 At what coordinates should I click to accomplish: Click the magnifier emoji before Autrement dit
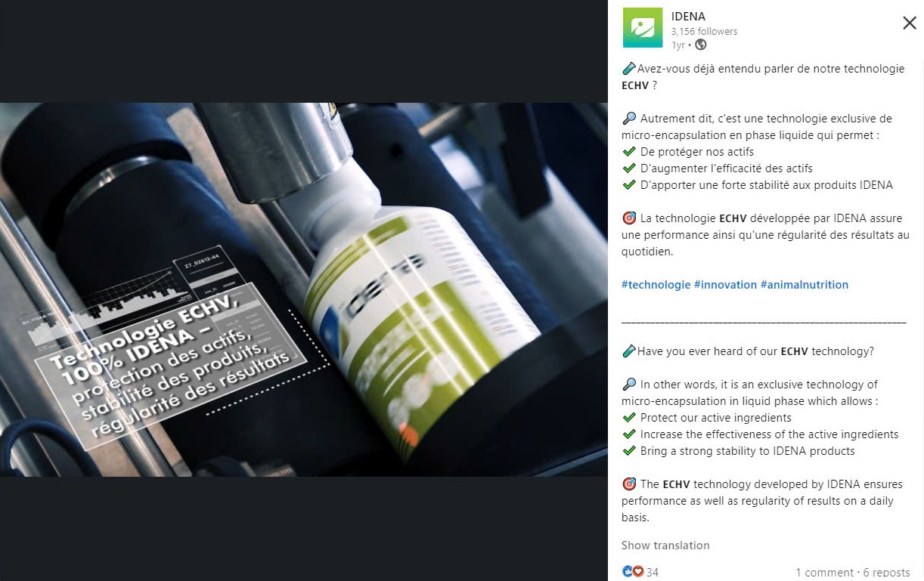[628, 119]
